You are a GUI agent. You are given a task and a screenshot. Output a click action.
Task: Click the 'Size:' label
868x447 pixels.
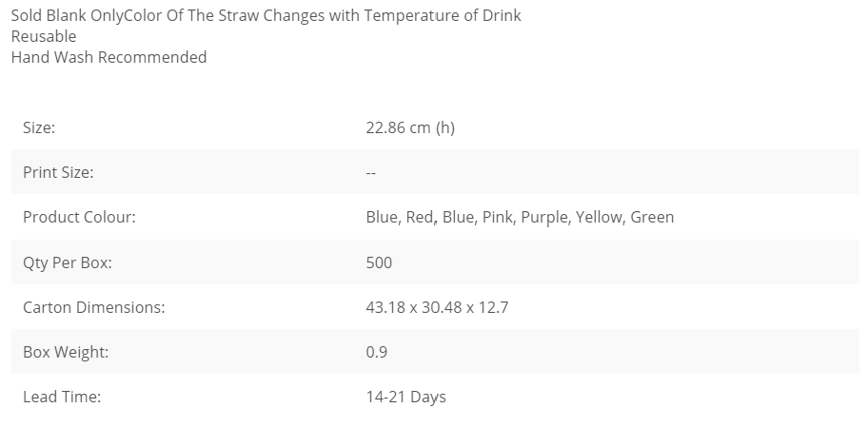point(39,127)
